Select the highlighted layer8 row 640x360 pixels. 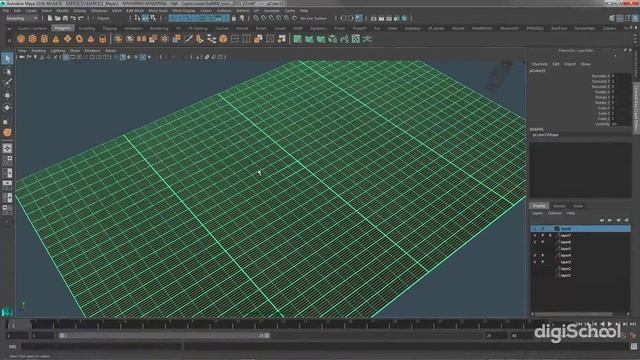tap(580, 229)
